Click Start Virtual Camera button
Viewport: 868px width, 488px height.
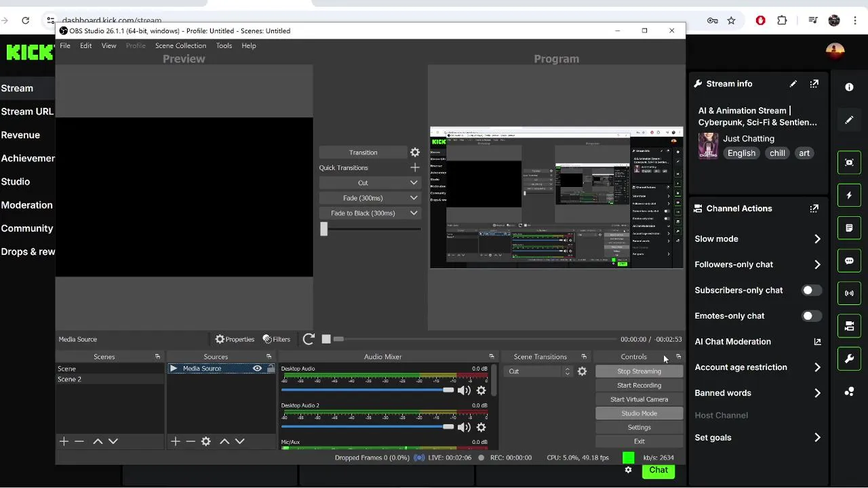[639, 399]
